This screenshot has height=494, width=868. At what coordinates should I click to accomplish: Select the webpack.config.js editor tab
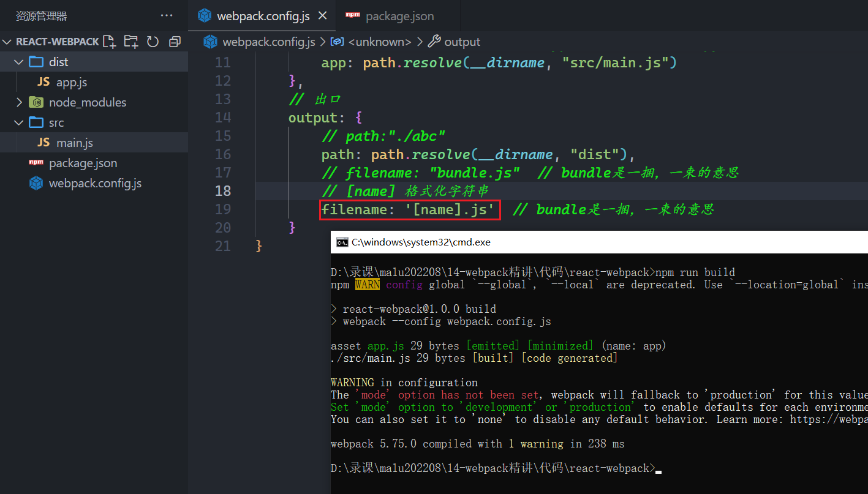point(263,17)
